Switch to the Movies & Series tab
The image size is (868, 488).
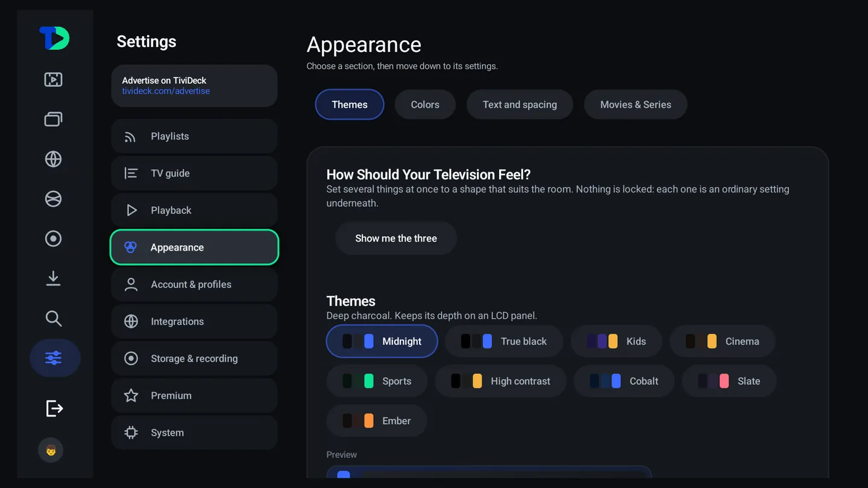(x=635, y=104)
